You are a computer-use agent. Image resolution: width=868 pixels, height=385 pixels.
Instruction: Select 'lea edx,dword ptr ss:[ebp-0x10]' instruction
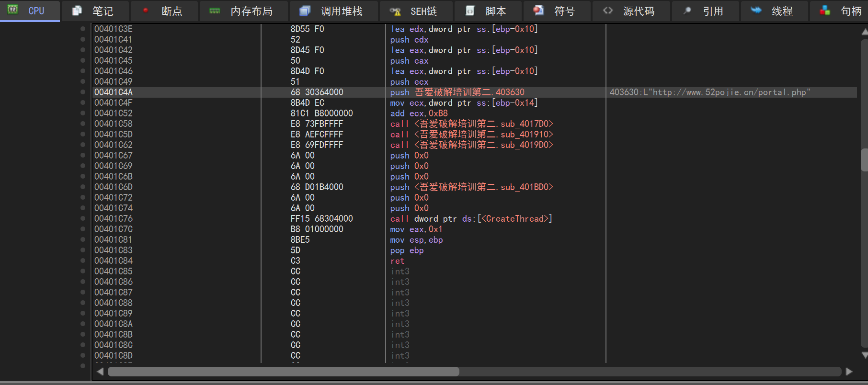click(464, 29)
